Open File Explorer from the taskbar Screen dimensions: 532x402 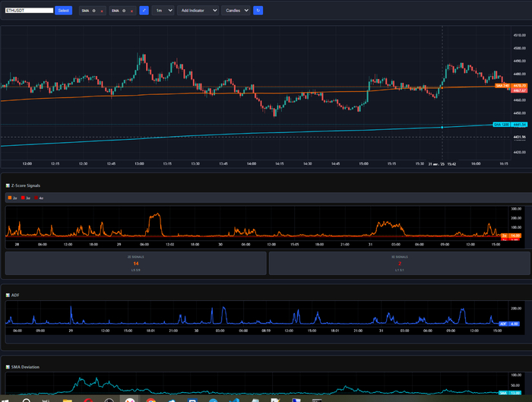68,400
